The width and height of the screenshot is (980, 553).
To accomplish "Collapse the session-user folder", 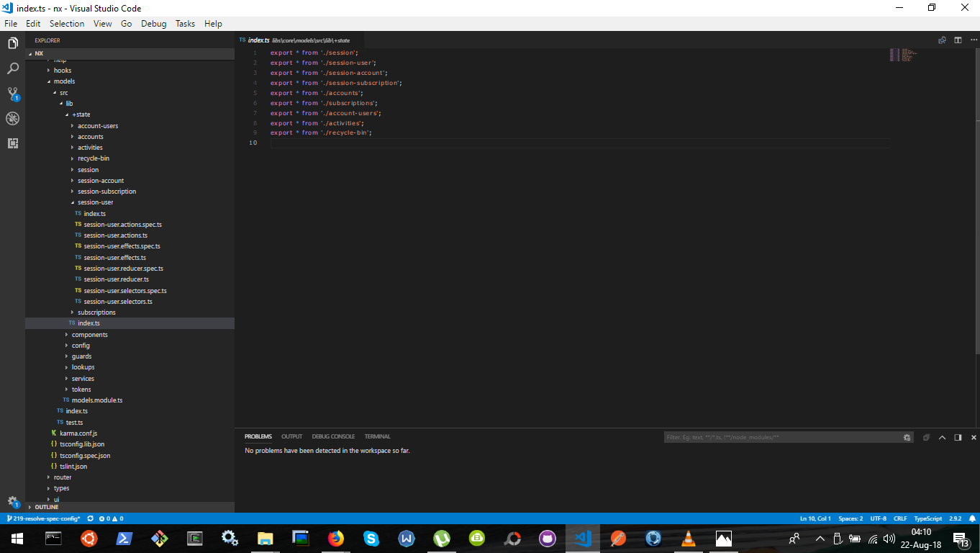I will coord(96,202).
